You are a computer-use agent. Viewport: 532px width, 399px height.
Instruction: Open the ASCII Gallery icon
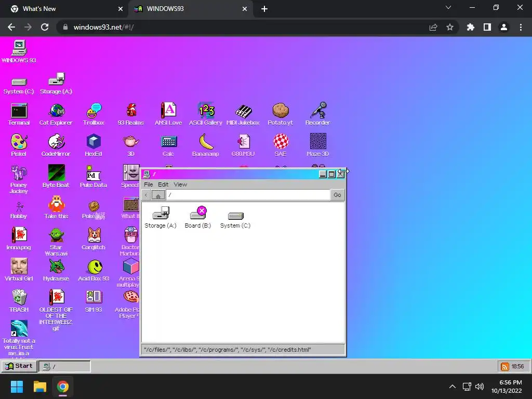(x=206, y=114)
